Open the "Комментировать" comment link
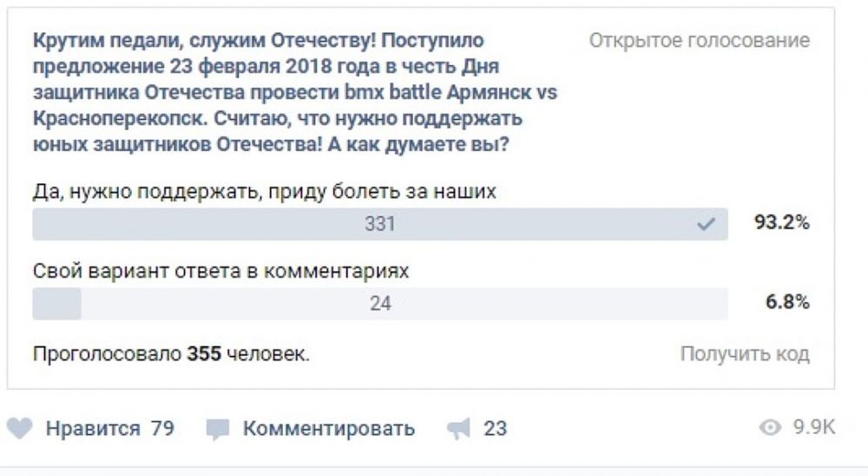The width and height of the screenshot is (868, 476). [328, 428]
